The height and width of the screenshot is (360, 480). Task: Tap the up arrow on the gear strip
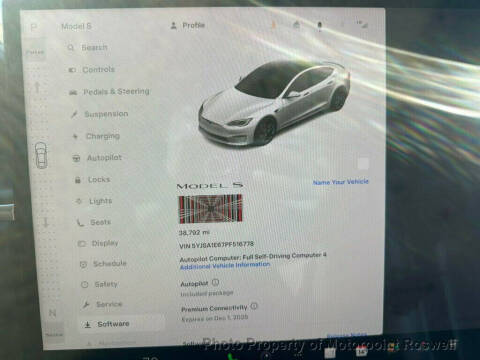(37, 87)
